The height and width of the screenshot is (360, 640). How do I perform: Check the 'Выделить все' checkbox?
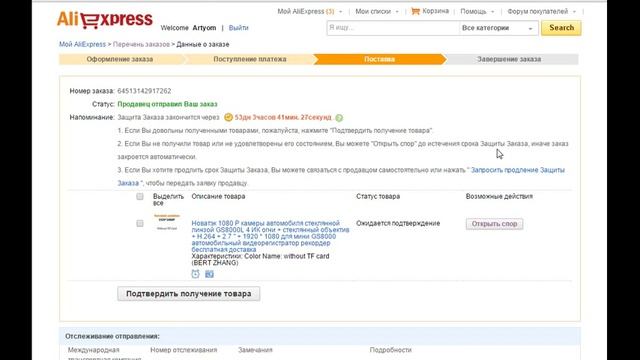tap(140, 197)
